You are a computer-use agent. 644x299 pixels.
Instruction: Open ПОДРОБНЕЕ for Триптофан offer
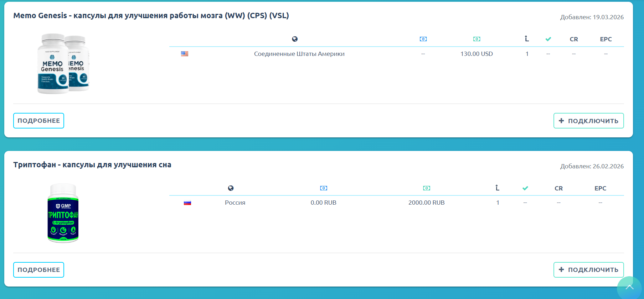tap(38, 270)
